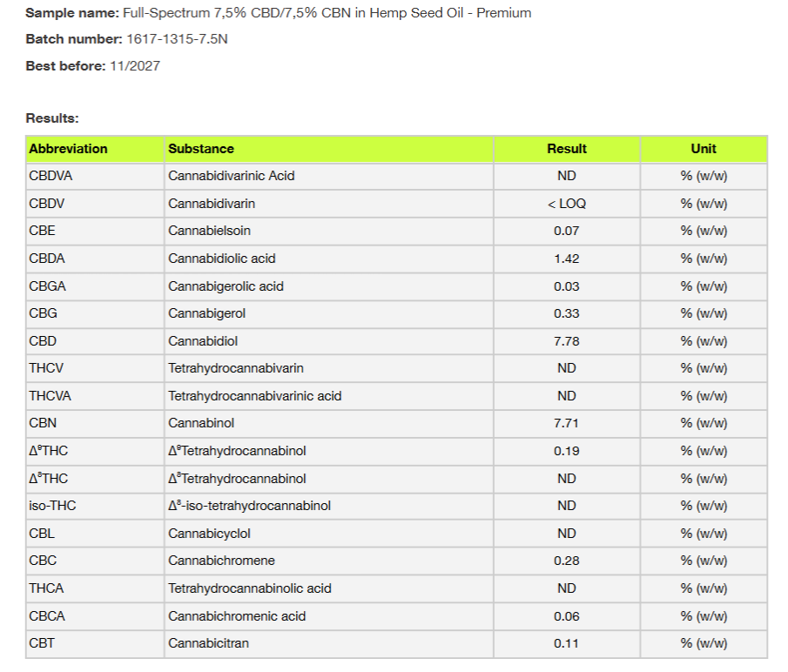This screenshot has height=672, width=788.
Task: Select the Sample name text line
Action: point(278,13)
